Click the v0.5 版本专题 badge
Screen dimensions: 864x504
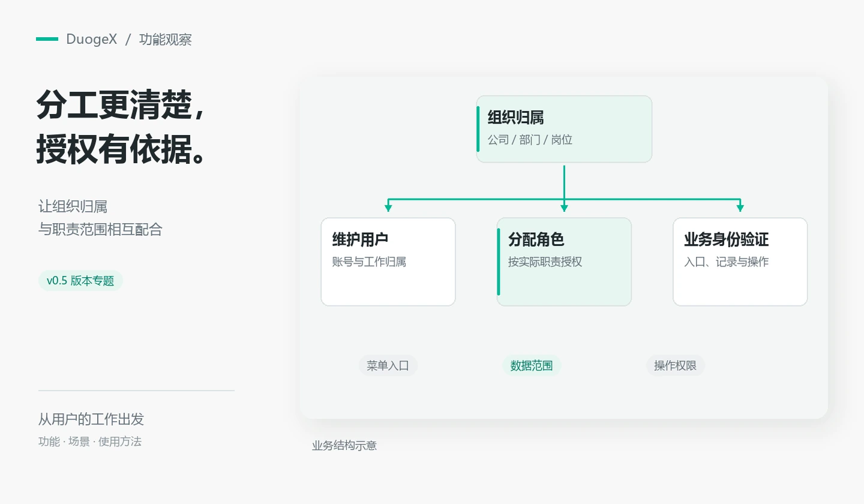tap(80, 280)
